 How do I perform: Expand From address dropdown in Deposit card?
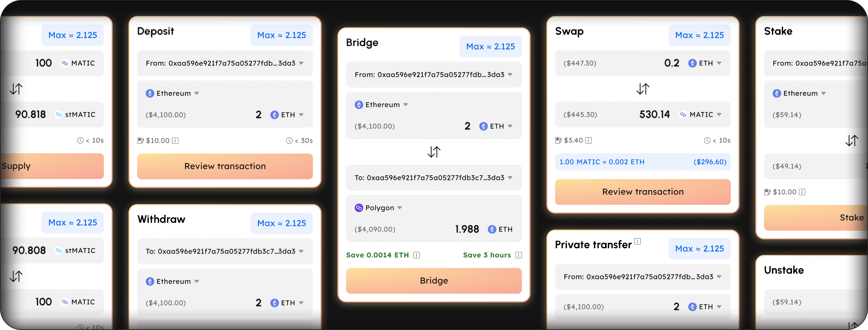301,63
